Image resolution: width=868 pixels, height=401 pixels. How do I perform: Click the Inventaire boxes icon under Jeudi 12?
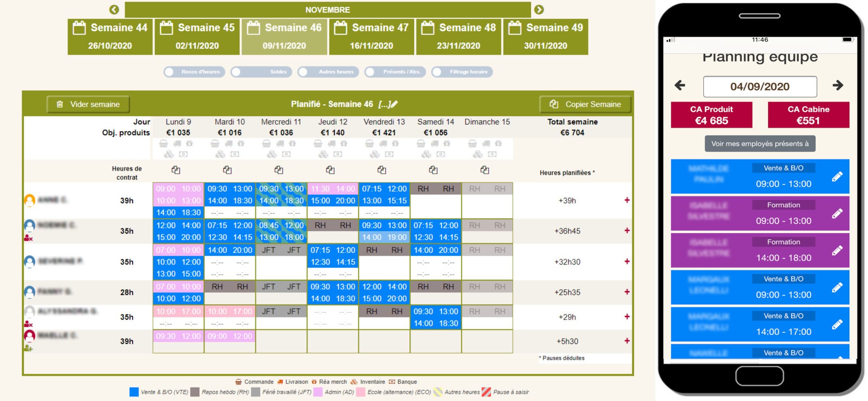[323, 154]
